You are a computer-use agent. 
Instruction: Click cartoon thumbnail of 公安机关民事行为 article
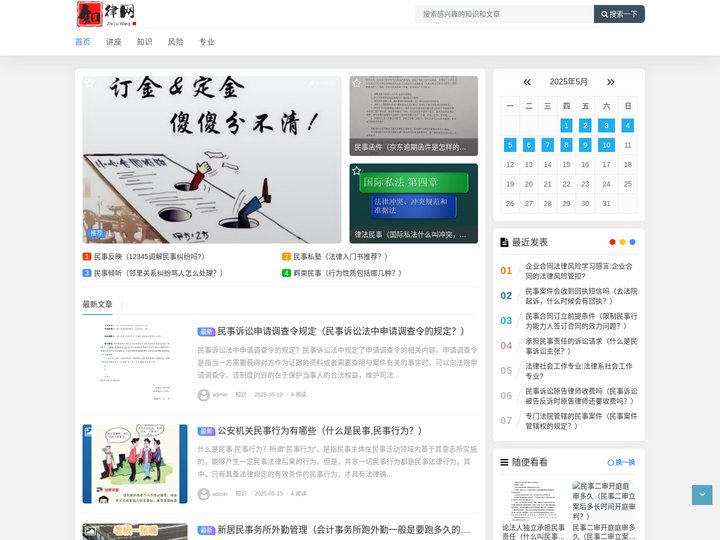click(x=135, y=464)
